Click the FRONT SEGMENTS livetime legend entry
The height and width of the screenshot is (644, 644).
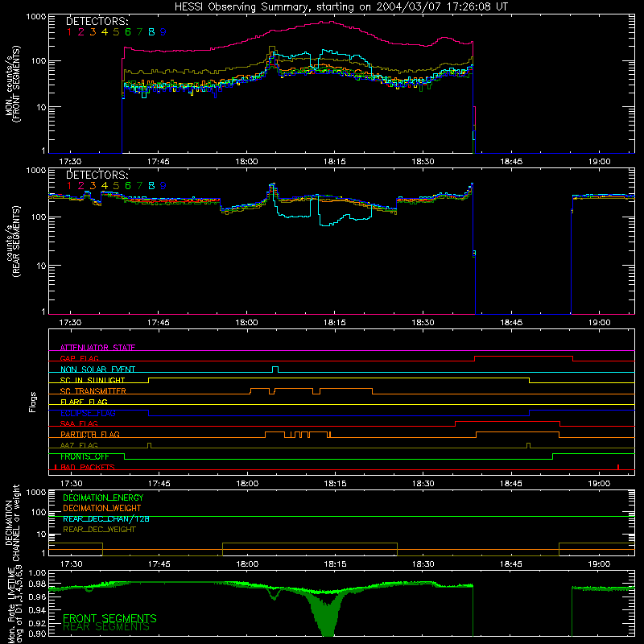point(109,618)
